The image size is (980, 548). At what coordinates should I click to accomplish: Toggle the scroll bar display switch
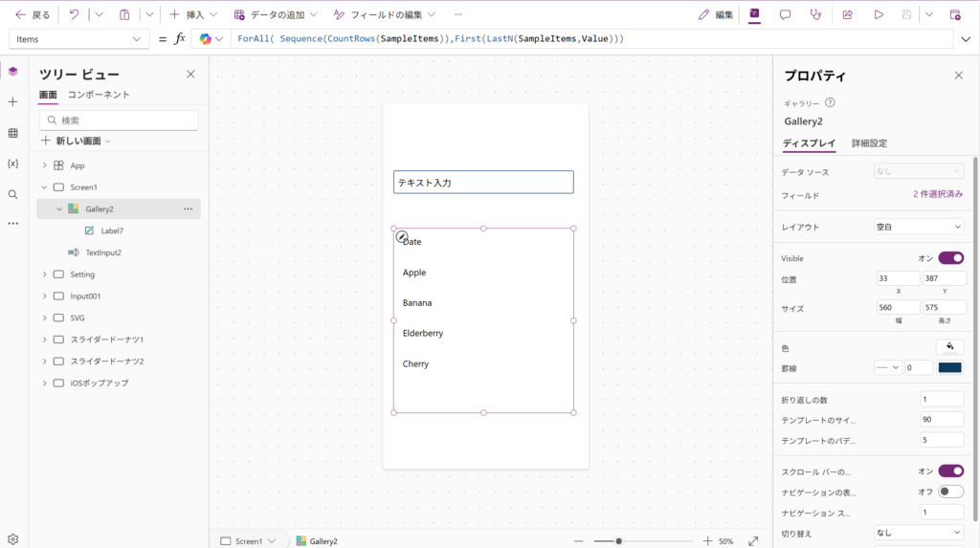click(950, 471)
